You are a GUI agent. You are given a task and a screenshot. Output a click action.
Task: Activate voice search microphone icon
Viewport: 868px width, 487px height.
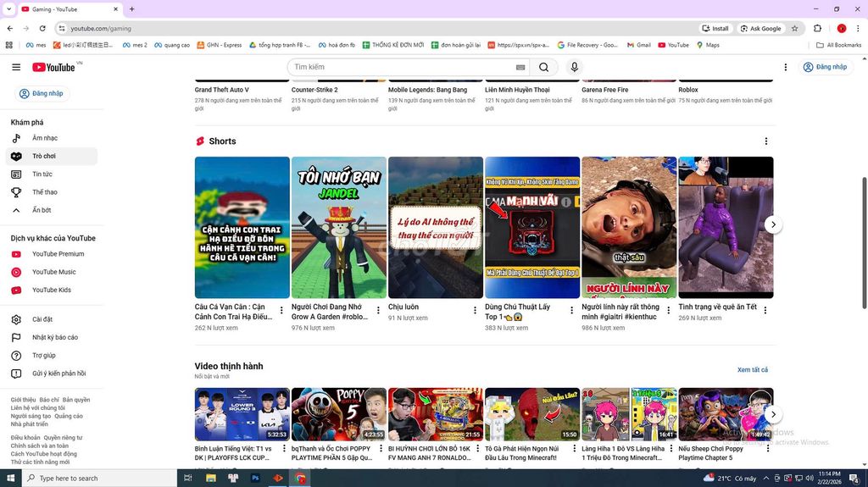point(575,67)
